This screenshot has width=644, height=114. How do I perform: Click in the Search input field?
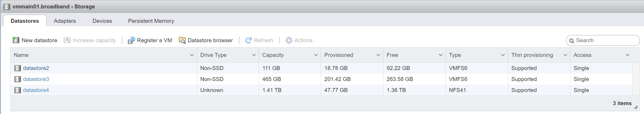(605, 40)
